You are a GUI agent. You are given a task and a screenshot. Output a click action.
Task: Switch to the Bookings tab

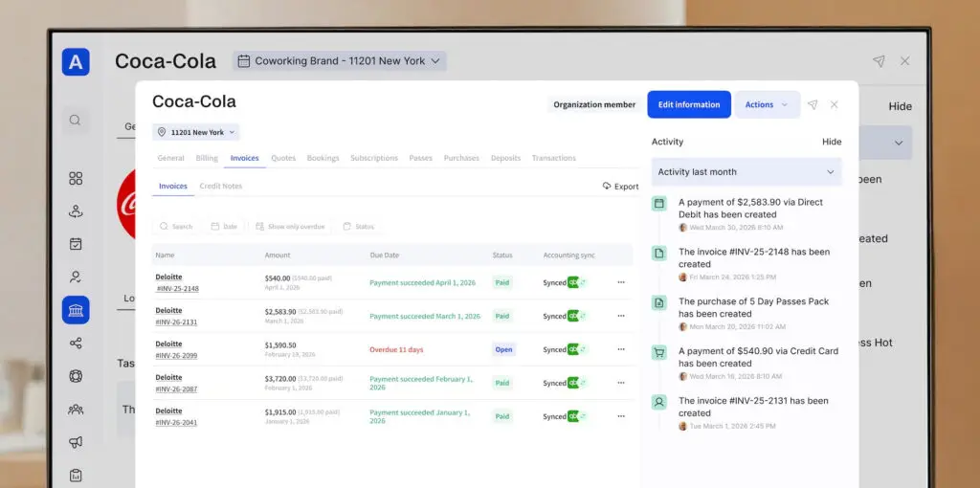323,158
